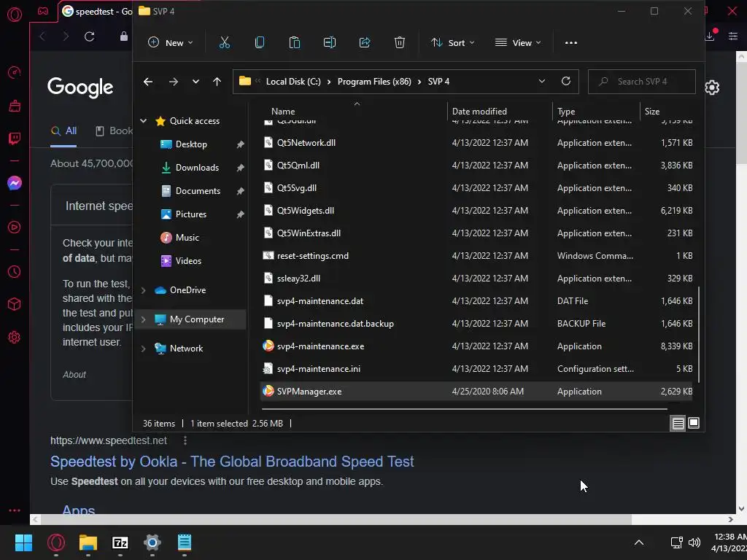Switch to large thumbnails view layout icon
Image resolution: width=747 pixels, height=560 pixels.
694,423
